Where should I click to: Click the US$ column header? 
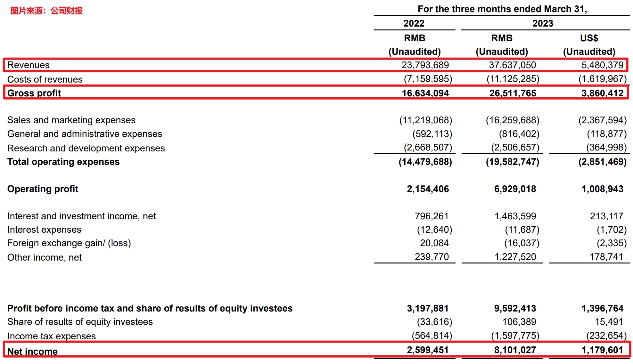coord(589,38)
